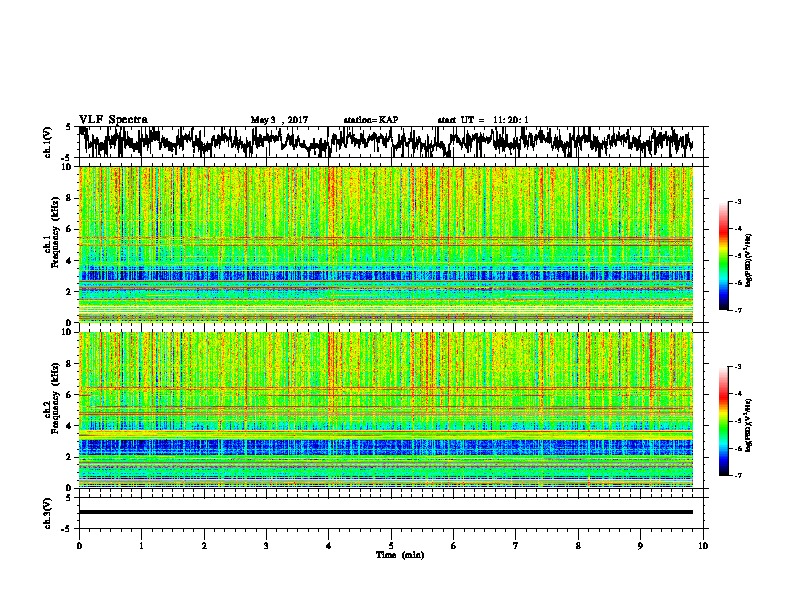
Task: Click the "-3" tick on ch.1 colorbar
Action: [738, 201]
